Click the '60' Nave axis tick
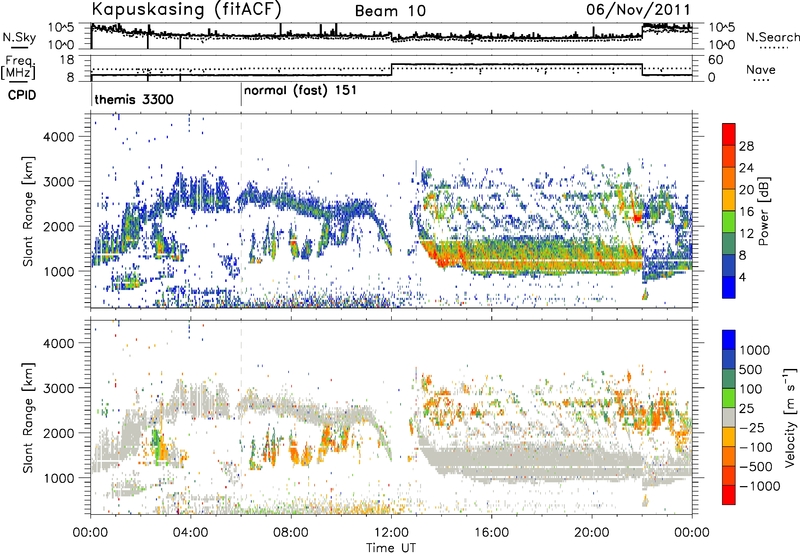This screenshot has height=554, width=800. pyautogui.click(x=716, y=60)
